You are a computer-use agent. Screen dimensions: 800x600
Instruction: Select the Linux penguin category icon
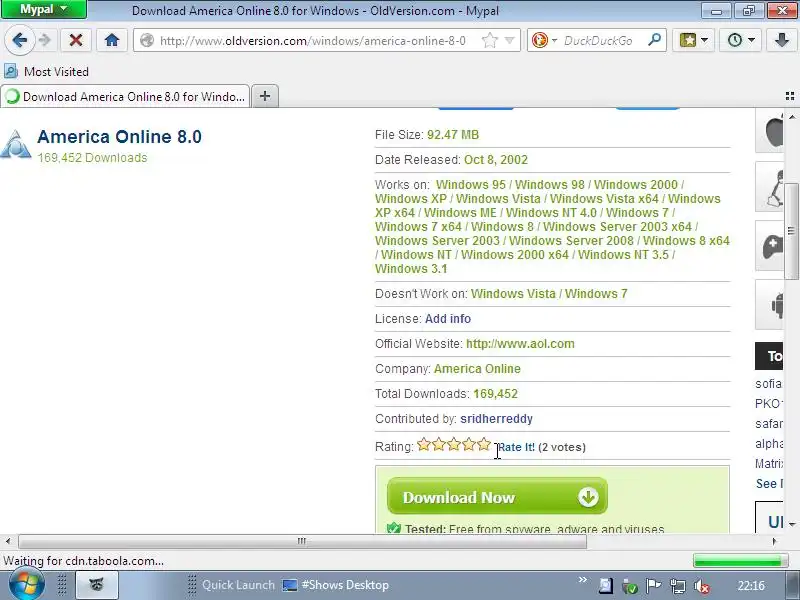point(770,187)
